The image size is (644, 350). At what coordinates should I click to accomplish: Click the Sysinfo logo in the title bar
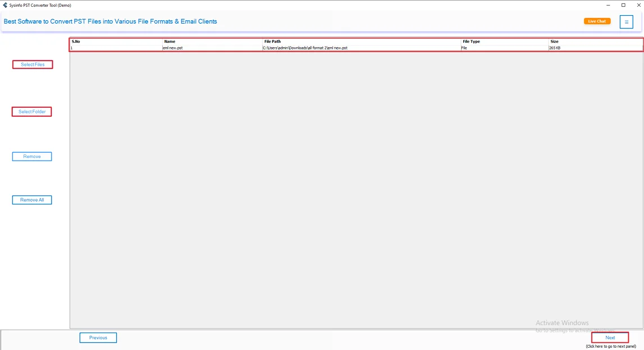click(6, 4)
